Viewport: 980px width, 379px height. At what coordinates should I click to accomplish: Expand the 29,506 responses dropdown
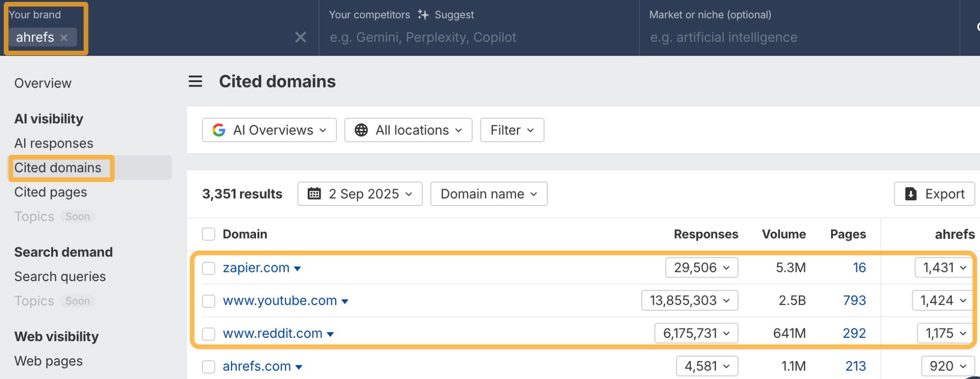[702, 268]
